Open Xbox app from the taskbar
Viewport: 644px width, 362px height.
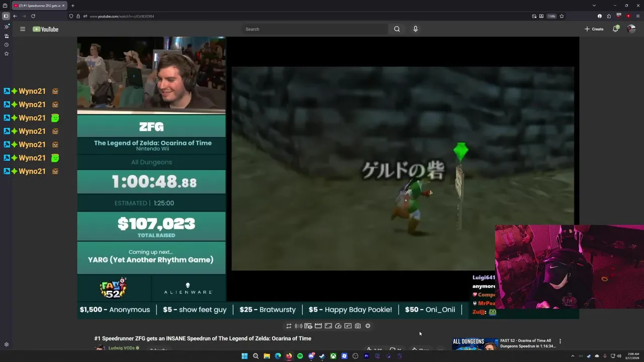(333, 356)
